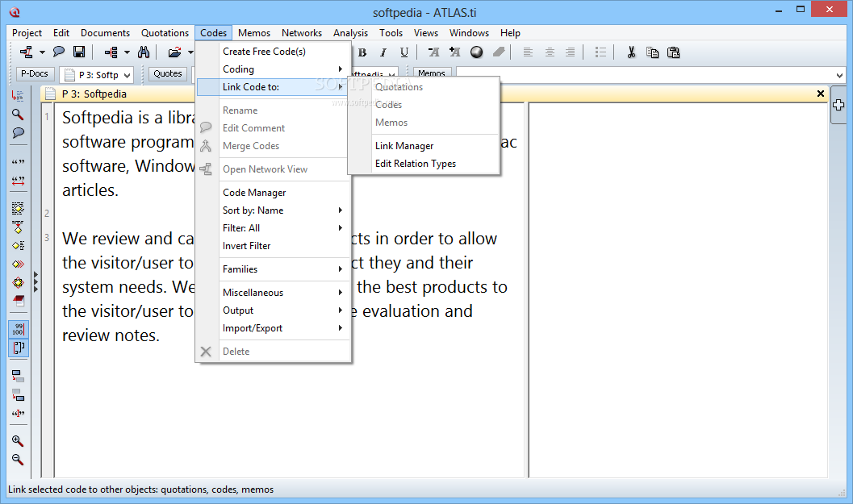Expand the Output submenu
Viewport: 853px width, 504px height.
coord(340,310)
